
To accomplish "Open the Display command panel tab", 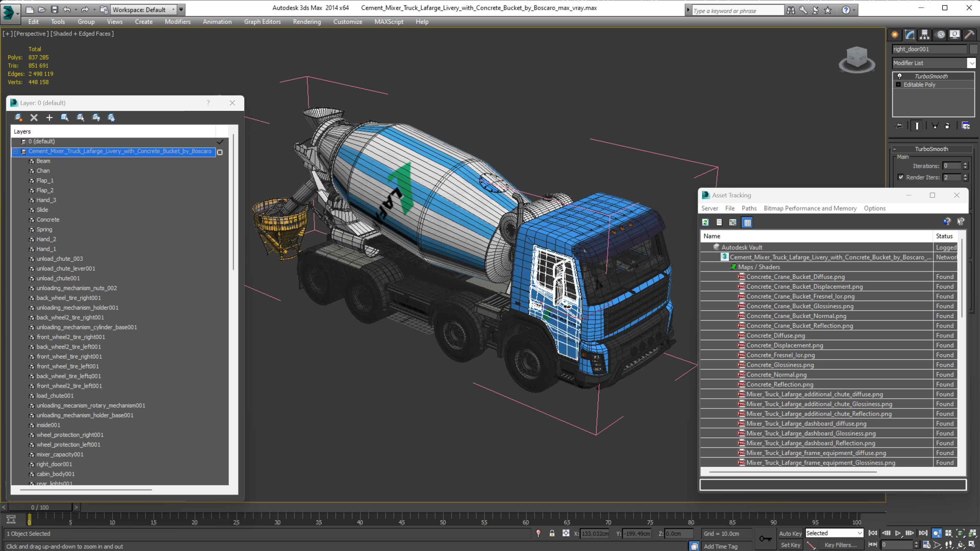I will (x=955, y=35).
